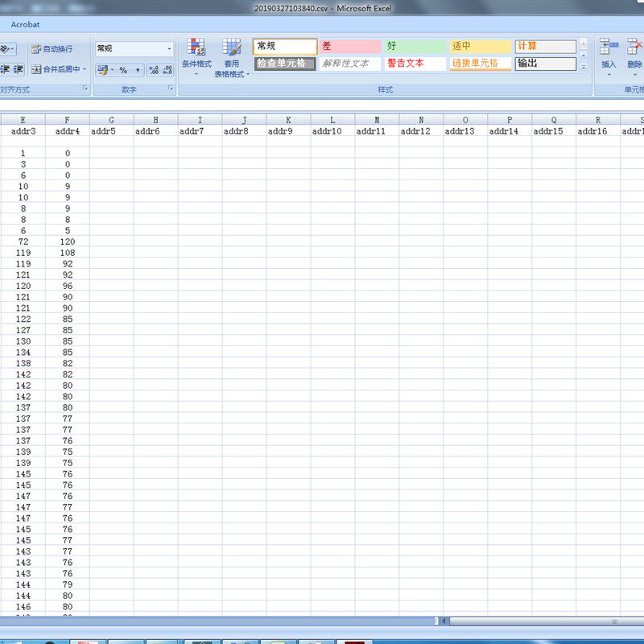Image resolution: width=644 pixels, height=644 pixels.
Task: Click increase decimal icon
Action: coord(154,70)
